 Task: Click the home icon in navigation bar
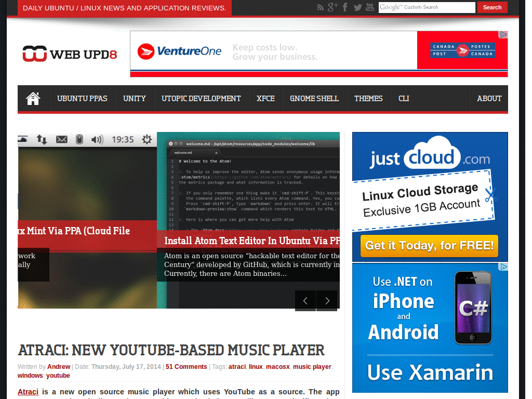33,98
